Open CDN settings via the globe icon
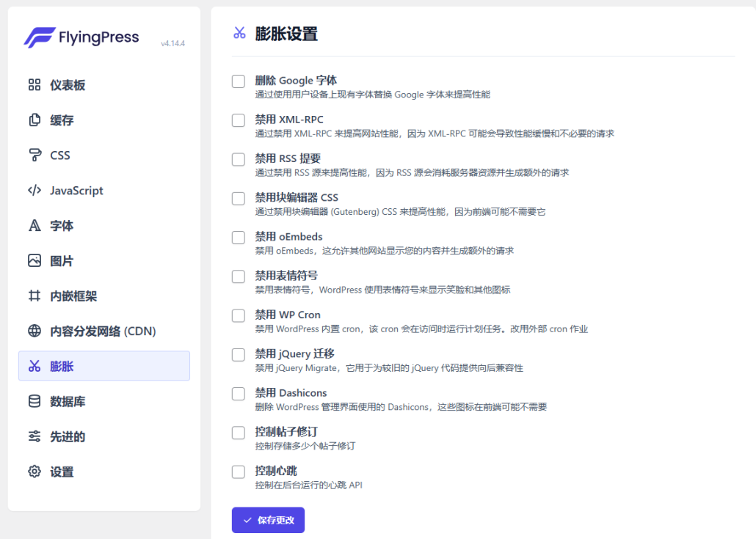Image resolution: width=756 pixels, height=539 pixels. pos(34,331)
